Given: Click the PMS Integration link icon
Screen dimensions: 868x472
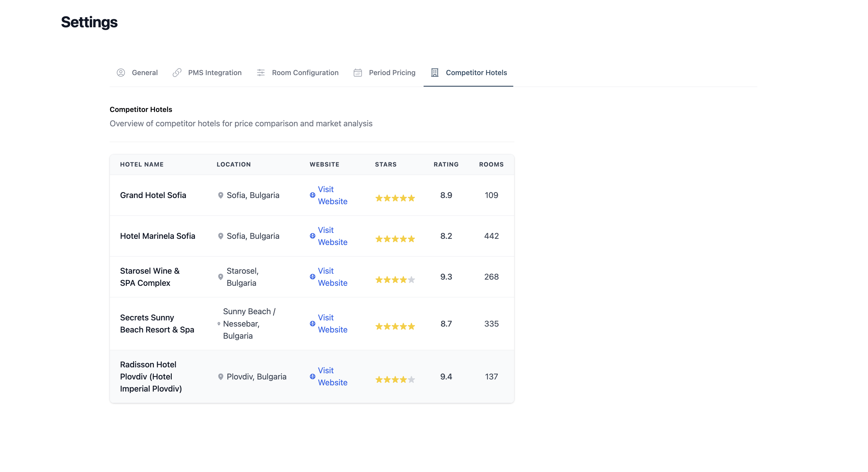Looking at the screenshot, I should coord(177,73).
